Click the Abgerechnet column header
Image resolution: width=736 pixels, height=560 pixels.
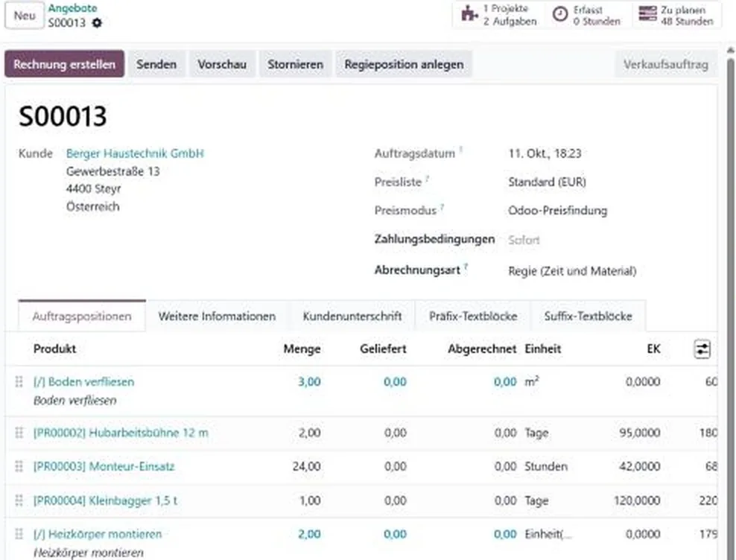point(482,349)
